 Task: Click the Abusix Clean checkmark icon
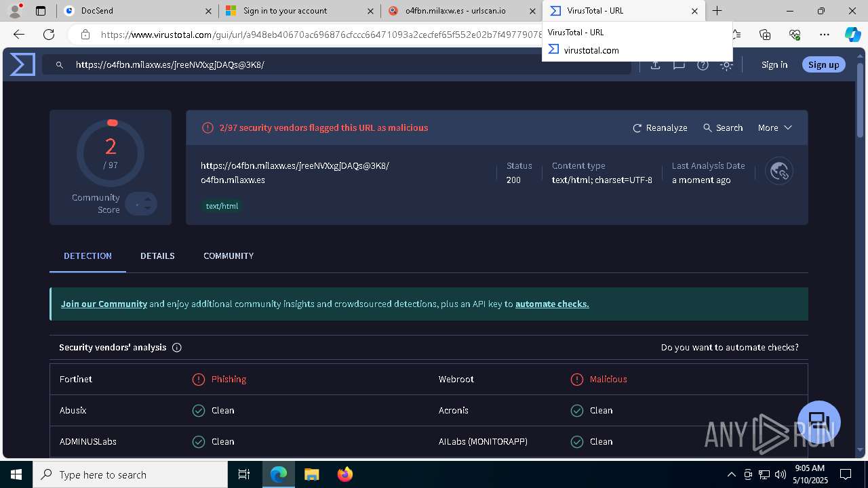[x=199, y=411]
